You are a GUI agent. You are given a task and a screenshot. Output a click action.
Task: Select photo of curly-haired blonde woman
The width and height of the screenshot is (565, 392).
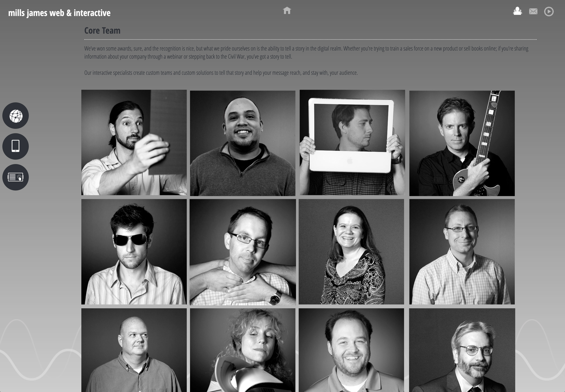pos(243,350)
